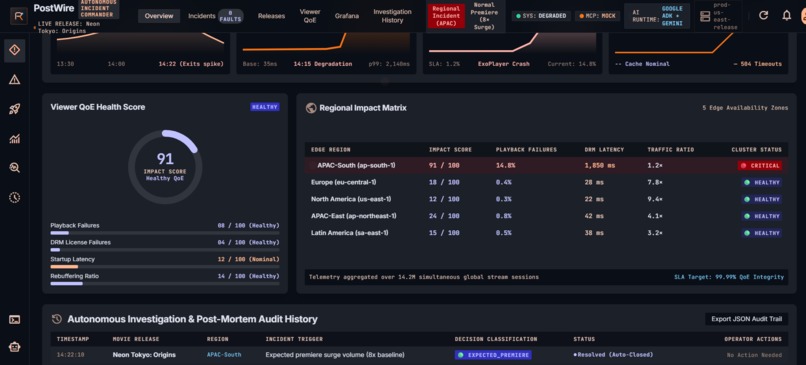Click the 0 FAULTS badge
Viewport: 806px width, 365px height.
coord(230,16)
